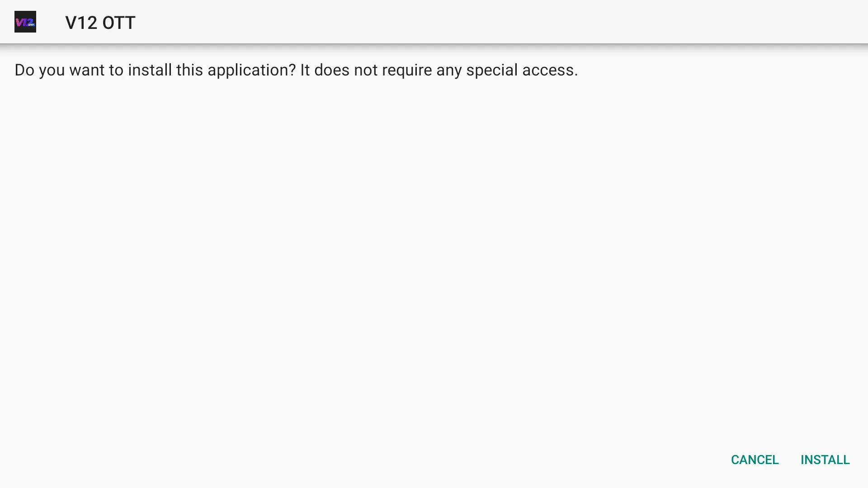The width and height of the screenshot is (868, 488).
Task: Click the teal INSTALL label
Action: click(825, 460)
